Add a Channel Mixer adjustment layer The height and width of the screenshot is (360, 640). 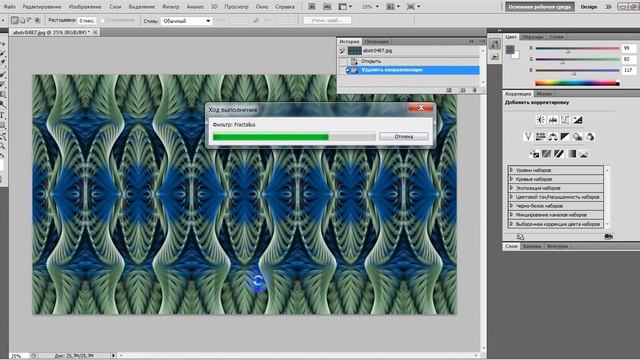(590, 137)
